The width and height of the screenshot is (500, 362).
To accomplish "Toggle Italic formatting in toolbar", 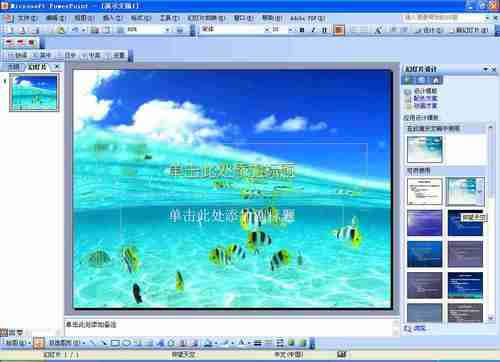I will point(313,30).
